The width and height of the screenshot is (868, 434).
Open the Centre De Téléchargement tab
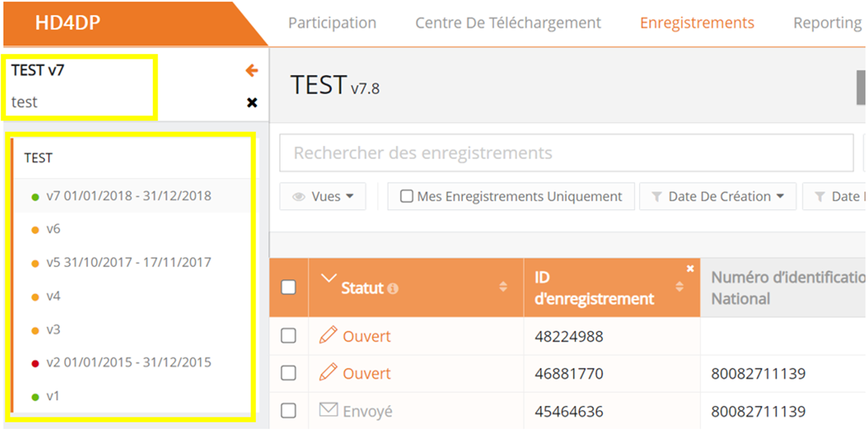[x=508, y=23]
